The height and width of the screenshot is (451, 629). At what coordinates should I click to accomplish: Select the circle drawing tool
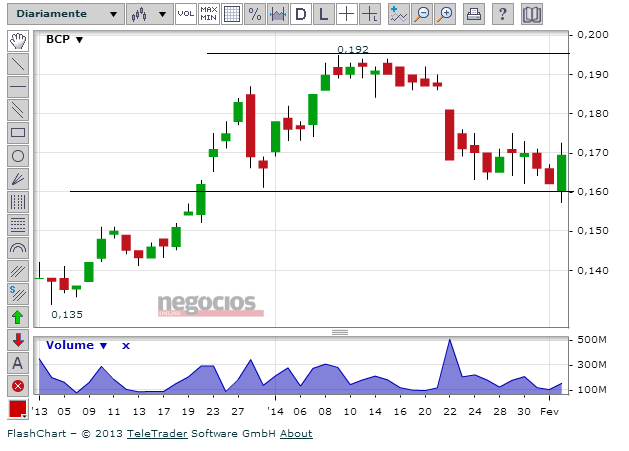coord(18,156)
